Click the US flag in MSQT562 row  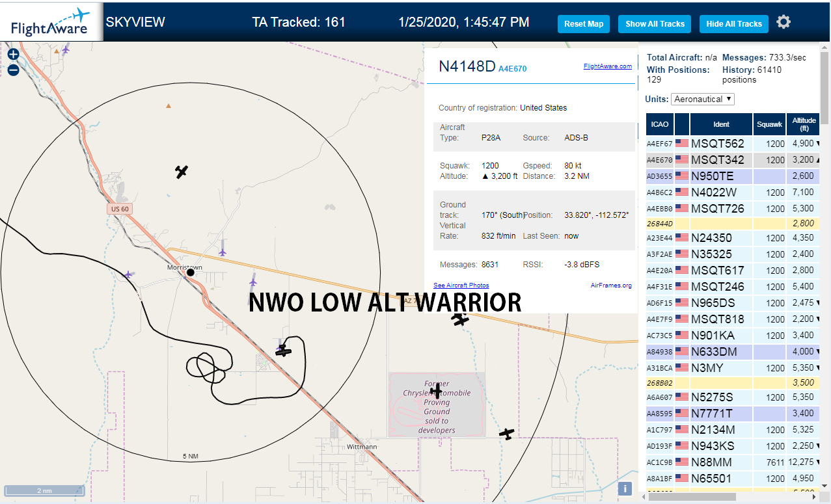point(682,143)
